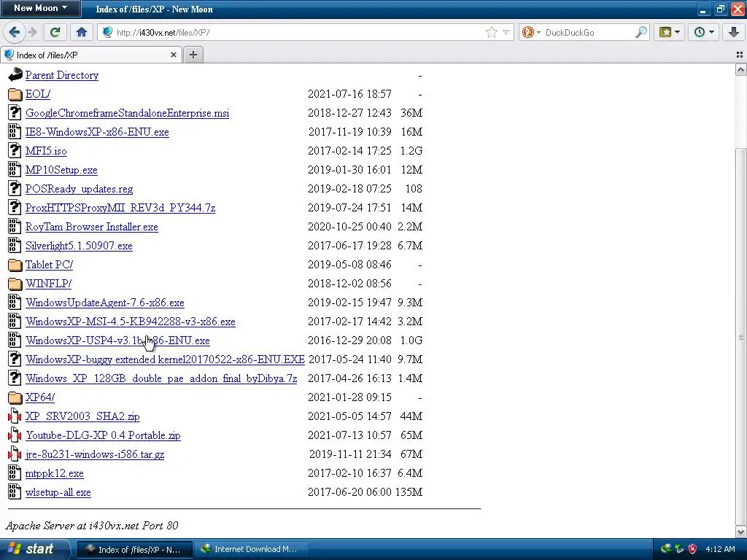Go back using the back arrow button

14,32
